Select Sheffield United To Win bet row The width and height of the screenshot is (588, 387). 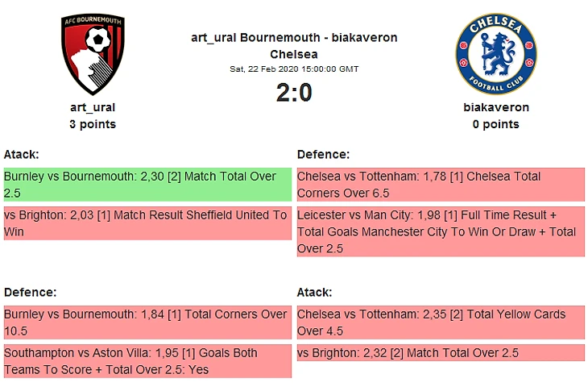tap(147, 223)
